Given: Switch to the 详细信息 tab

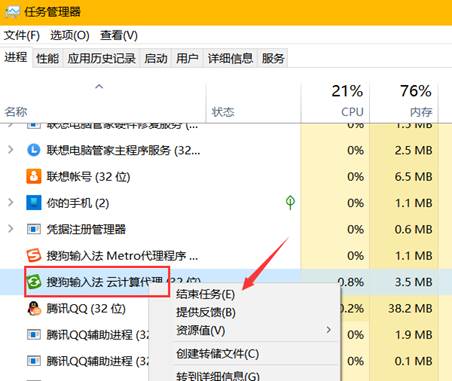Looking at the screenshot, I should coord(230,59).
